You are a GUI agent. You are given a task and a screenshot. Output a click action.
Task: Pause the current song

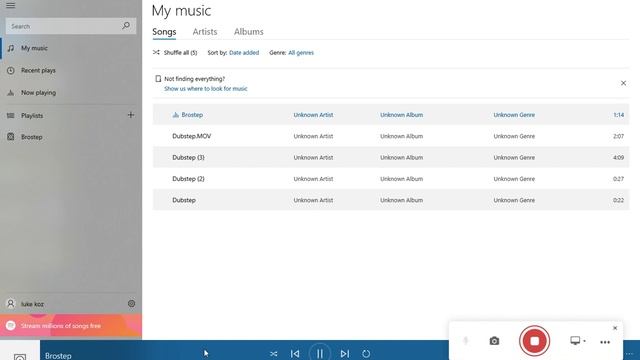pos(320,353)
